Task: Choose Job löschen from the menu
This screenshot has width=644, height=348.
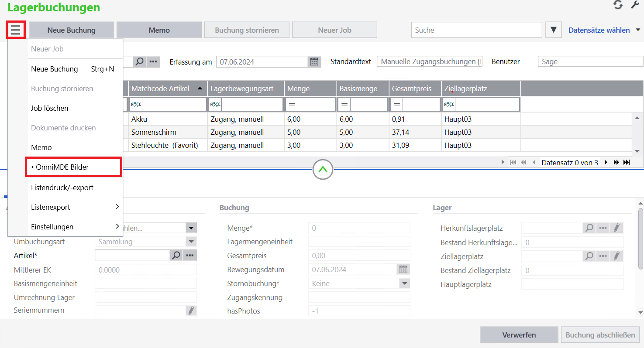Action: point(50,108)
